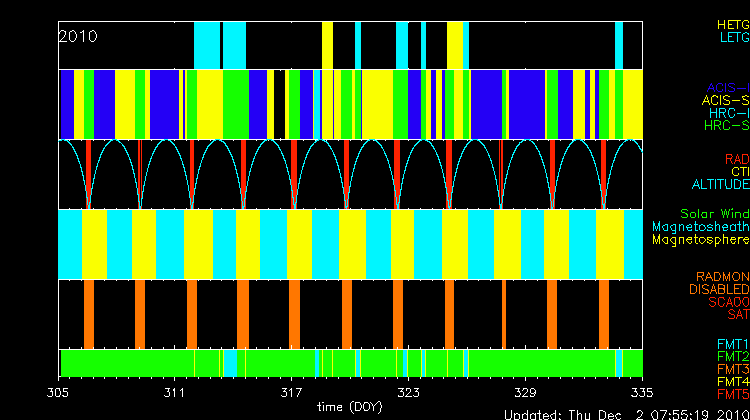Click the 2010 year label
750x420 pixels.
click(78, 35)
